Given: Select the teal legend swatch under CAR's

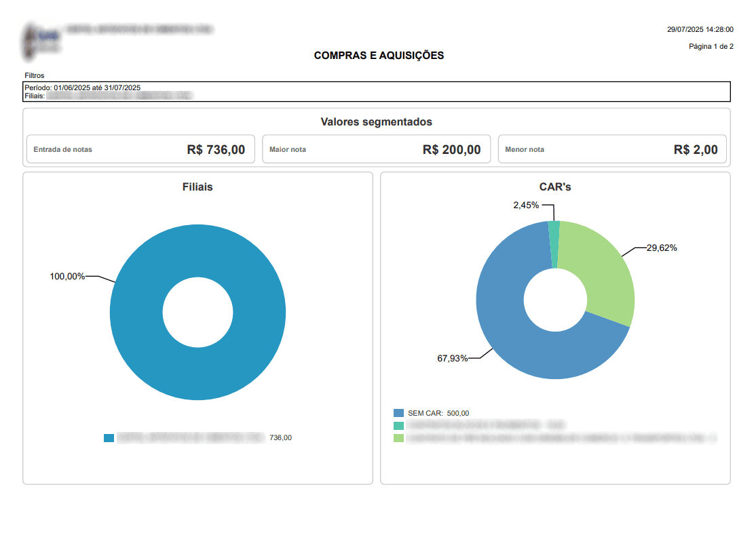Looking at the screenshot, I should pos(398,426).
